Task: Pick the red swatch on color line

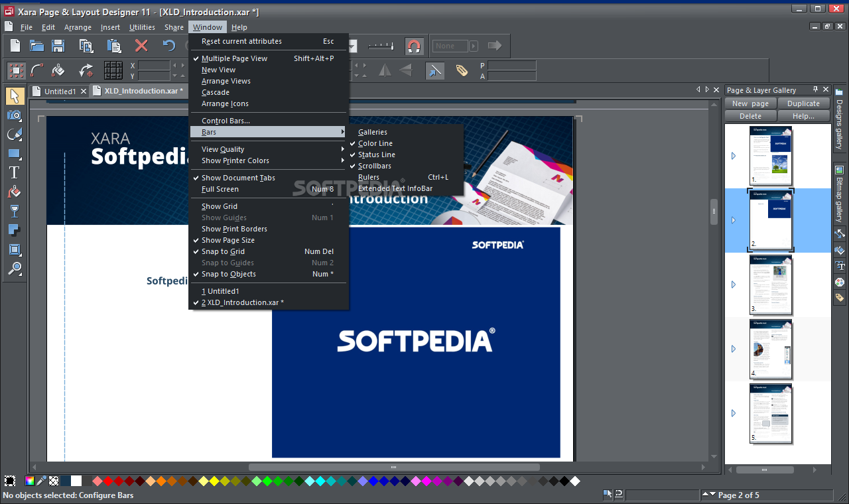Action: coord(107,481)
